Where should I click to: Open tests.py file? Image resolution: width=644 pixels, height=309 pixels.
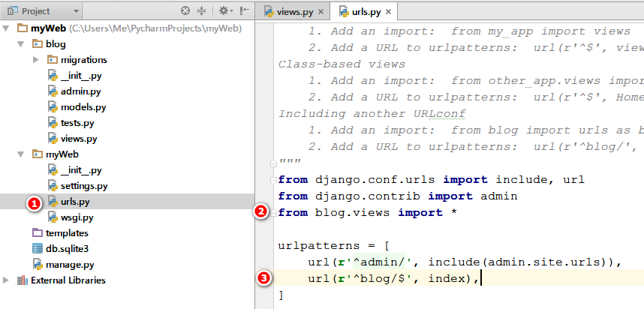coord(77,123)
